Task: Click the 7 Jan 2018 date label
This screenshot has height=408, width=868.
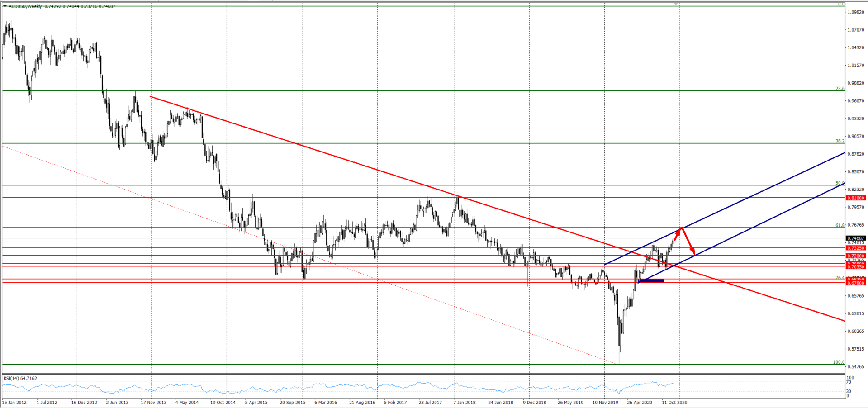Action: coord(464,402)
